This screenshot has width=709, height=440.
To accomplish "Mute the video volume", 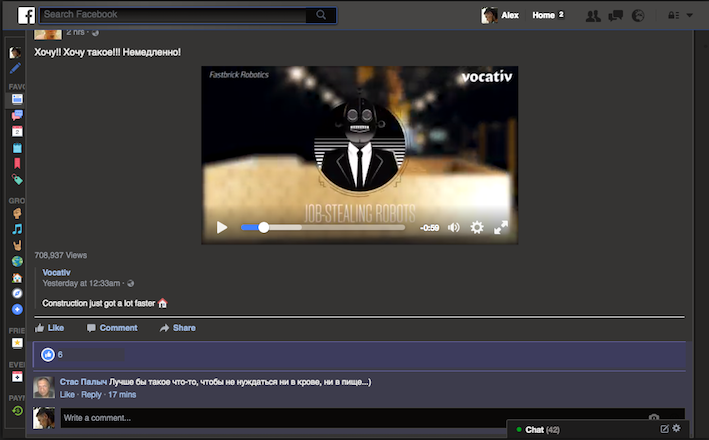I will tap(454, 227).
